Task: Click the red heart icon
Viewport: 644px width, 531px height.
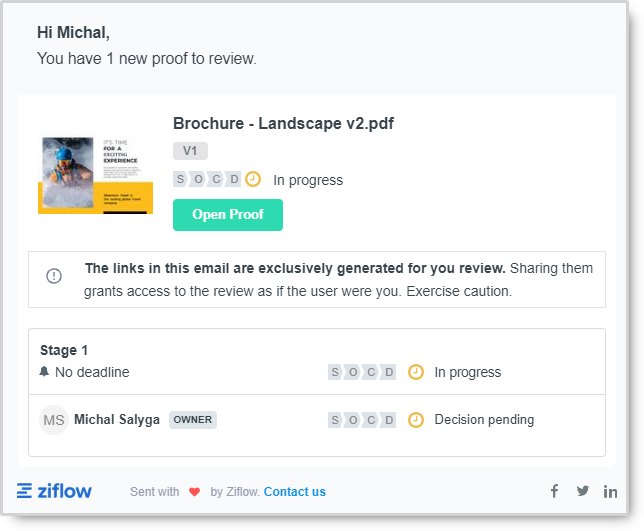Action: coord(195,492)
